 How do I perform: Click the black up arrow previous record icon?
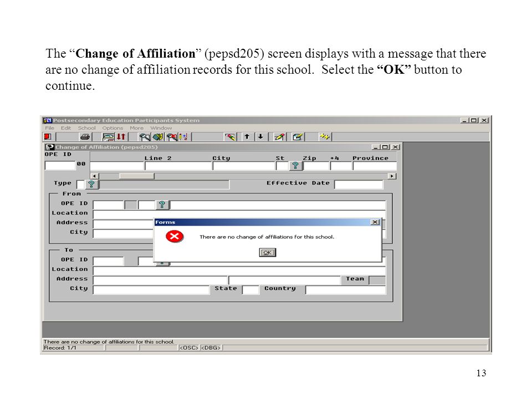[247, 136]
